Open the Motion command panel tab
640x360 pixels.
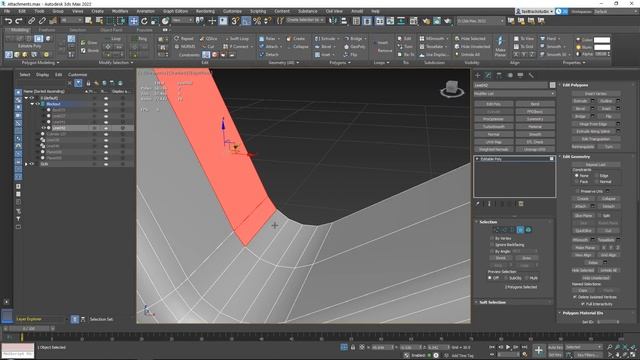click(x=510, y=75)
